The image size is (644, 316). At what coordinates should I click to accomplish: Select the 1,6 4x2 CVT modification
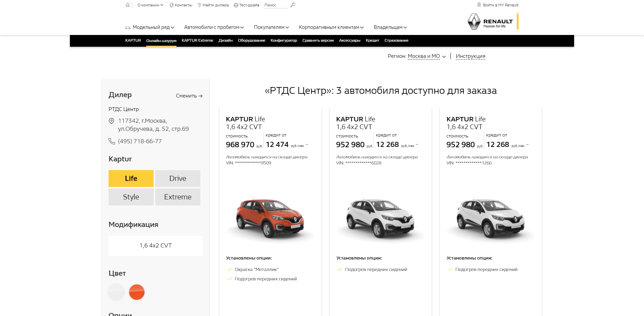(156, 246)
